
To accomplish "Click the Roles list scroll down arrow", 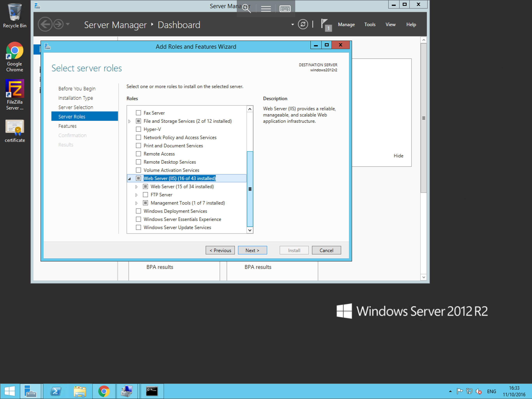I will point(250,230).
